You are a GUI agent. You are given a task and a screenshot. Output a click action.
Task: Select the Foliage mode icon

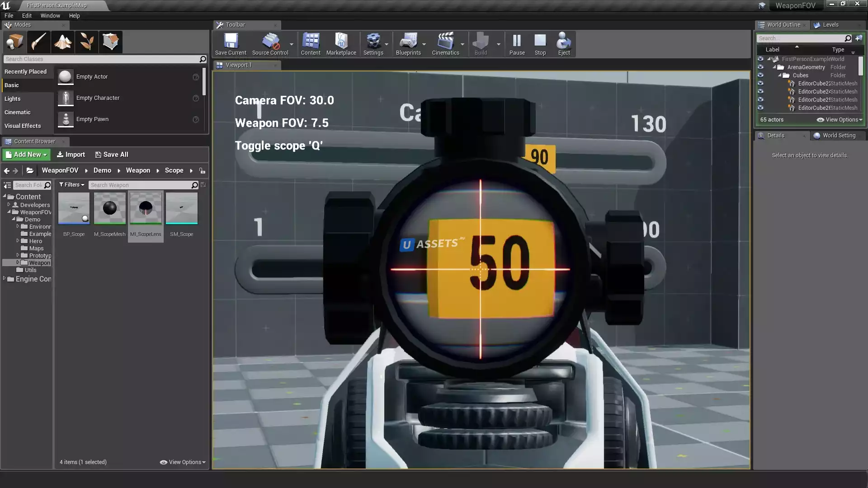coord(87,42)
